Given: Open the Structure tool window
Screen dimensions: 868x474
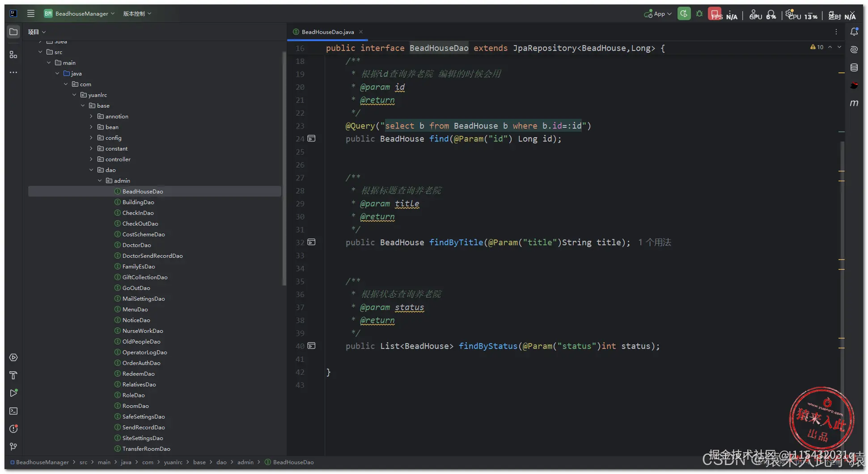Looking at the screenshot, I should (x=13, y=55).
